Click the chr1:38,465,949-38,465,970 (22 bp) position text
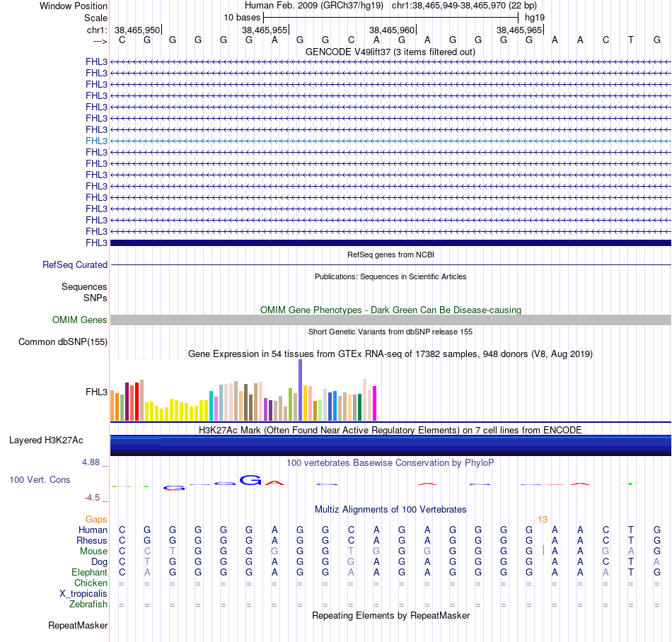Viewport: 672px width, 642px height. [x=464, y=6]
